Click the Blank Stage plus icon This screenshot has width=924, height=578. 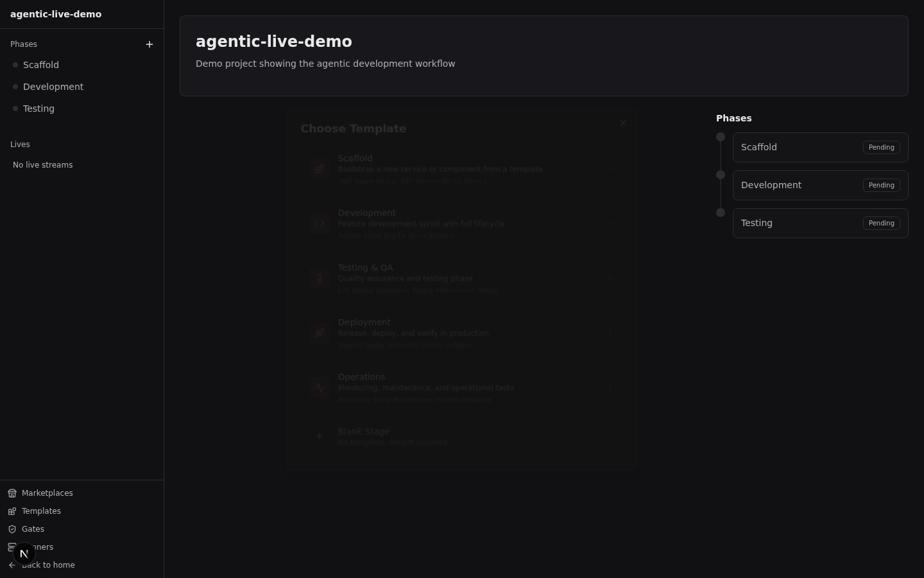pos(320,436)
